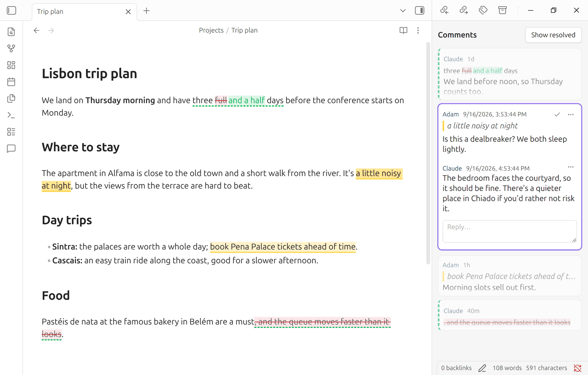
Task: Click the Projects breadcrumb folder
Action: (211, 30)
